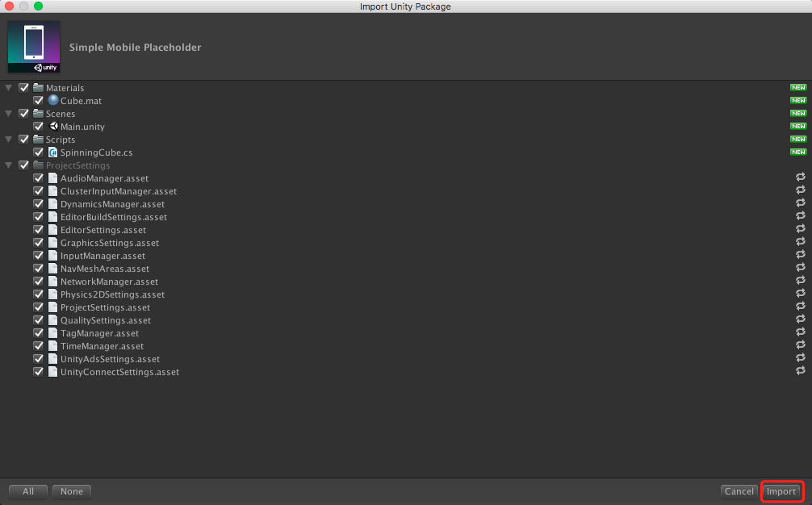Image resolution: width=812 pixels, height=505 pixels.
Task: Uncheck the Cube.mat checkbox
Action: (x=38, y=100)
